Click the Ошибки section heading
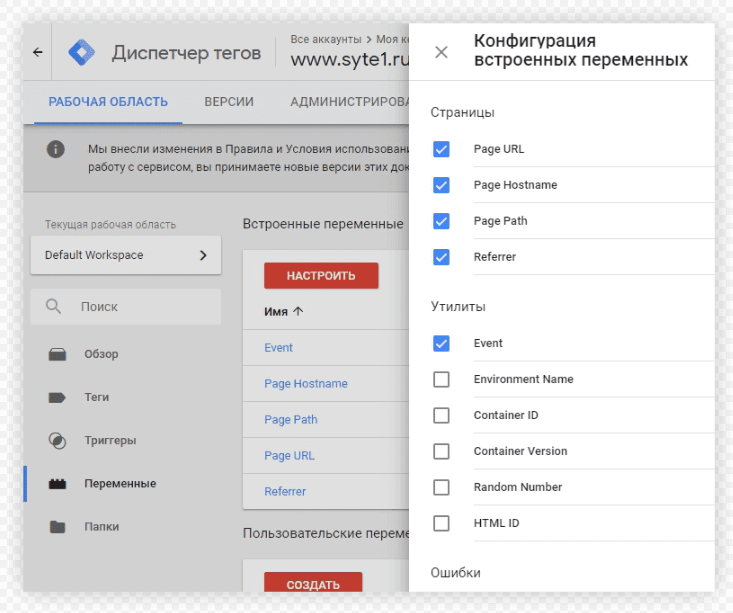The height and width of the screenshot is (613, 733). pos(455,573)
